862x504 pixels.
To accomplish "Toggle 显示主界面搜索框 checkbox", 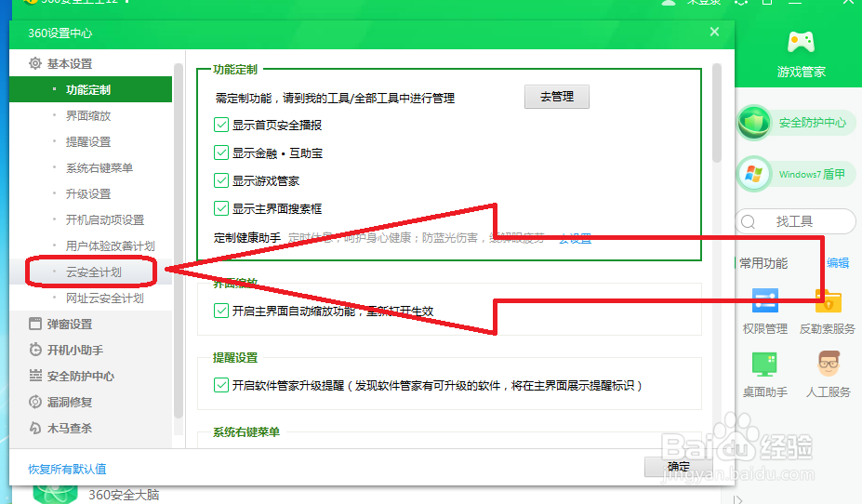I will point(221,208).
